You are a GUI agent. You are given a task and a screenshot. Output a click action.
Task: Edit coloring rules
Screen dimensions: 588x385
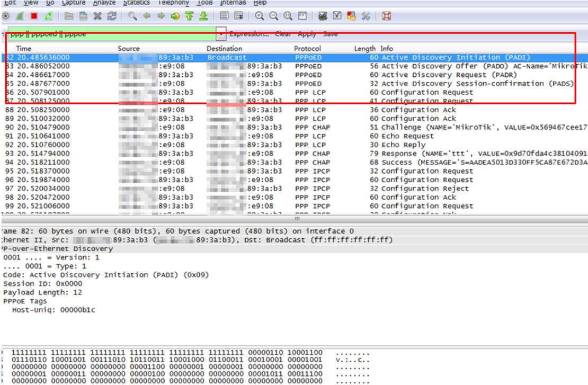(351, 16)
